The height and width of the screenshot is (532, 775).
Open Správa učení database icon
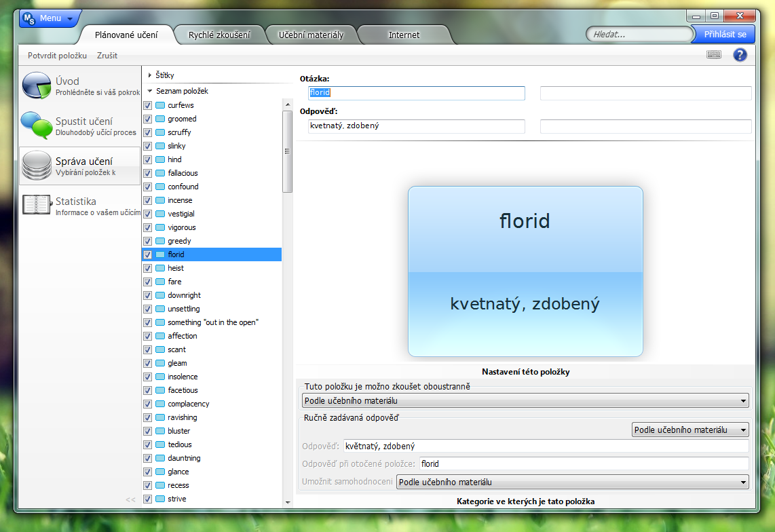[37, 166]
